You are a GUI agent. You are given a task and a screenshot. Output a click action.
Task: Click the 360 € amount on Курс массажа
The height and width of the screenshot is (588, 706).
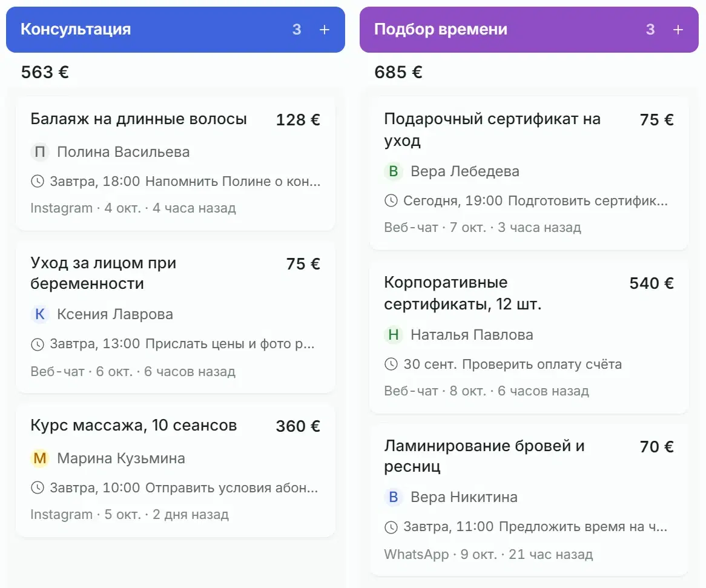(x=298, y=426)
